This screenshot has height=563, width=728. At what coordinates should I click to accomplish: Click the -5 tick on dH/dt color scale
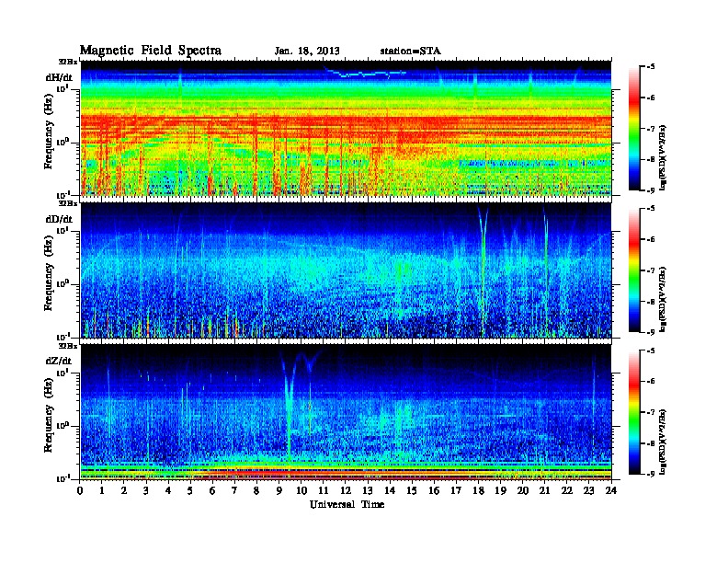(651, 67)
